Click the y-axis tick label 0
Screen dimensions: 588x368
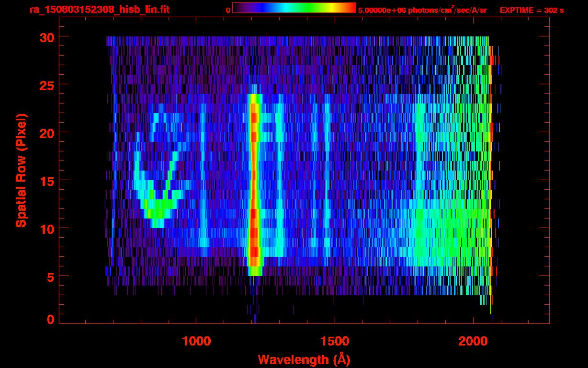click(x=50, y=319)
